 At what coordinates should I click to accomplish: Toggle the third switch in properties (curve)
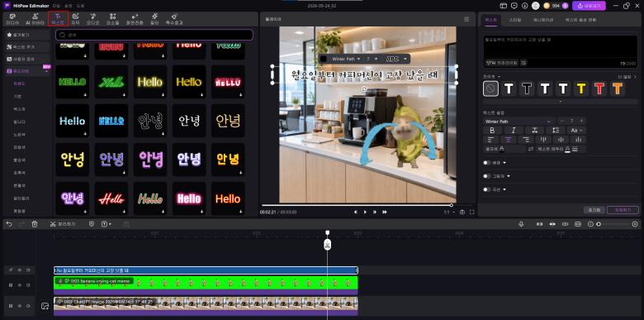486,189
